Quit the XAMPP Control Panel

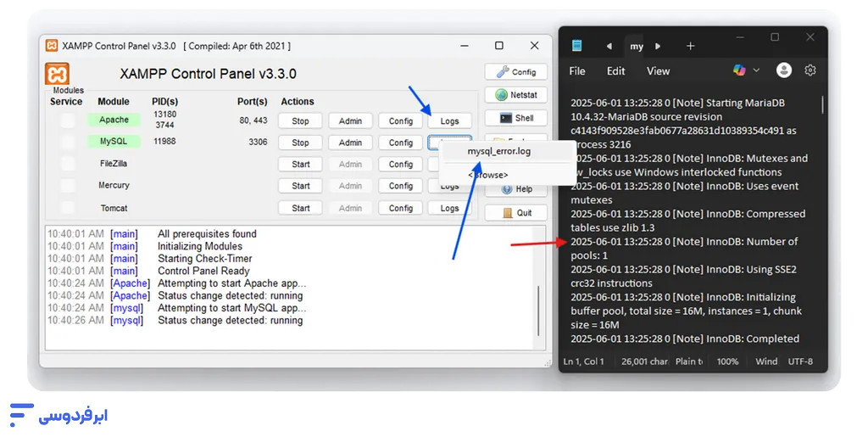coord(516,213)
